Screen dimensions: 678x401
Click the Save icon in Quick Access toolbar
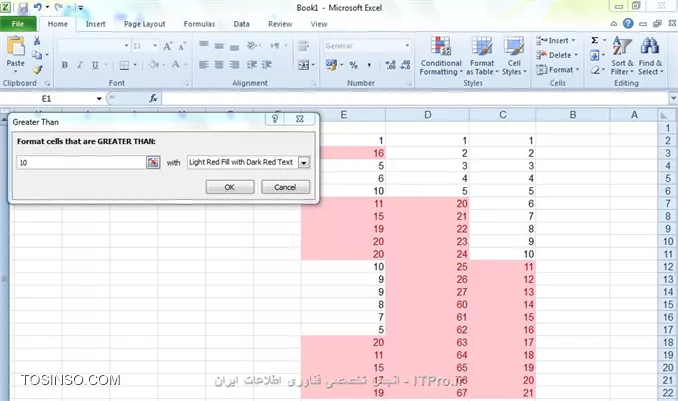[x=23, y=7]
